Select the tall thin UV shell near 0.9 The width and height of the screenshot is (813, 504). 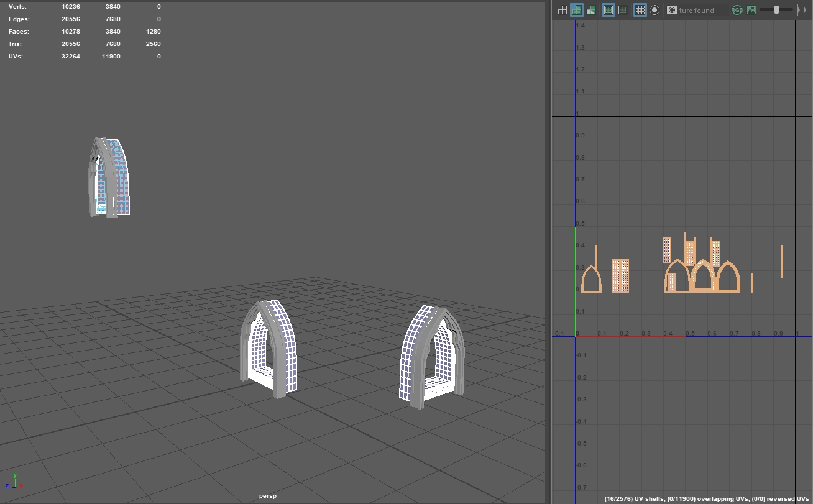tap(782, 261)
